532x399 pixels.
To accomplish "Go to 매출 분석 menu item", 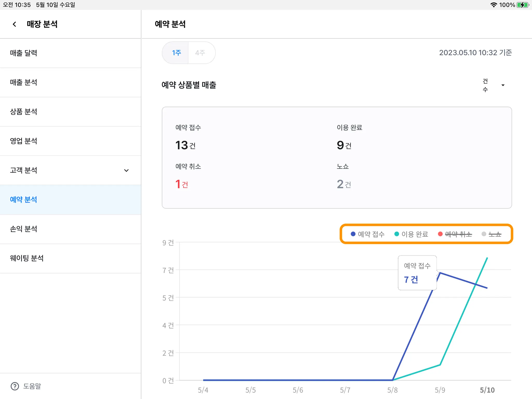I will (x=23, y=82).
